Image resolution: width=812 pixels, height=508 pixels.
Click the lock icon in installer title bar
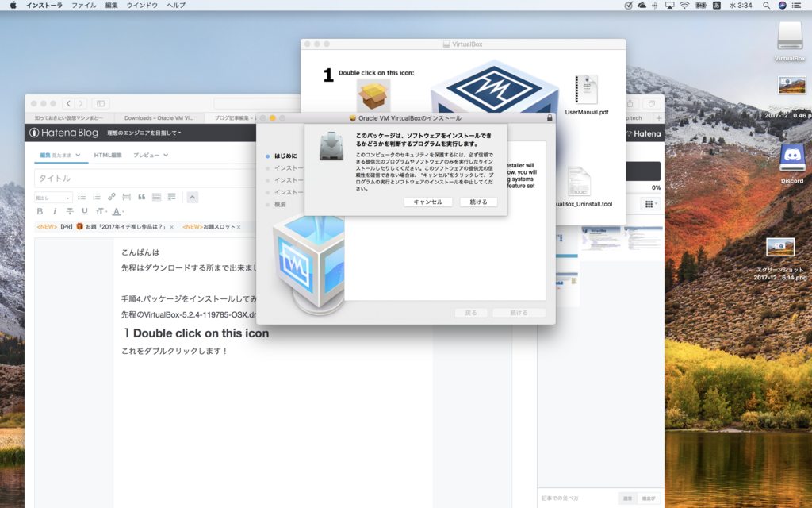point(550,118)
